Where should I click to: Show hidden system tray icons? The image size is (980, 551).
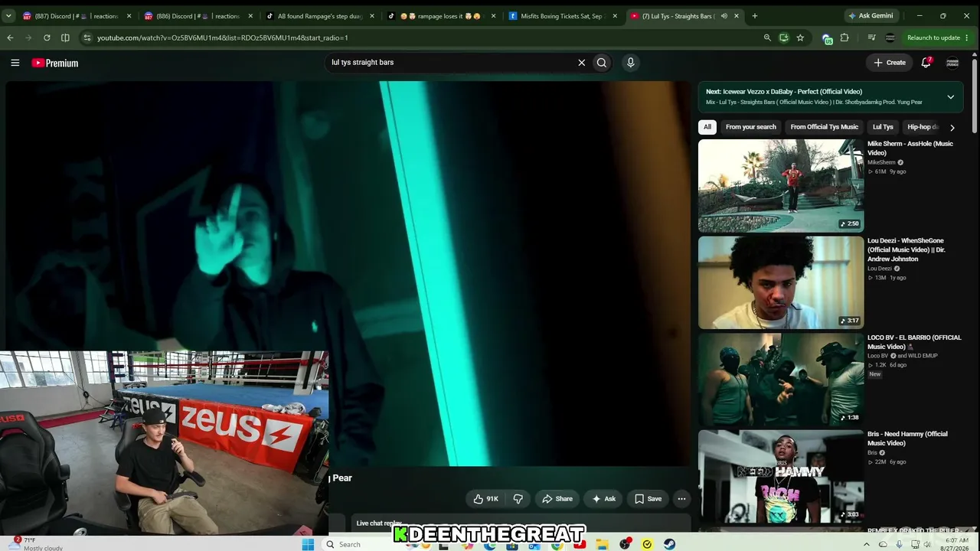pos(867,544)
